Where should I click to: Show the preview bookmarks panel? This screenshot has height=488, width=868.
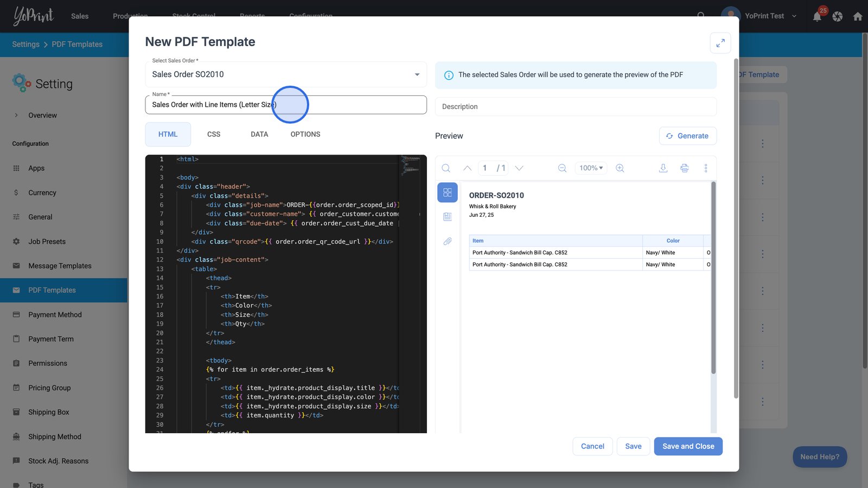point(448,217)
